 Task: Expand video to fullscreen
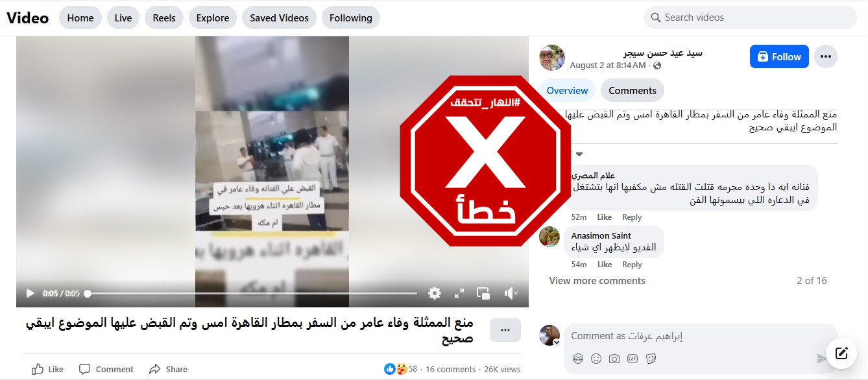(459, 293)
